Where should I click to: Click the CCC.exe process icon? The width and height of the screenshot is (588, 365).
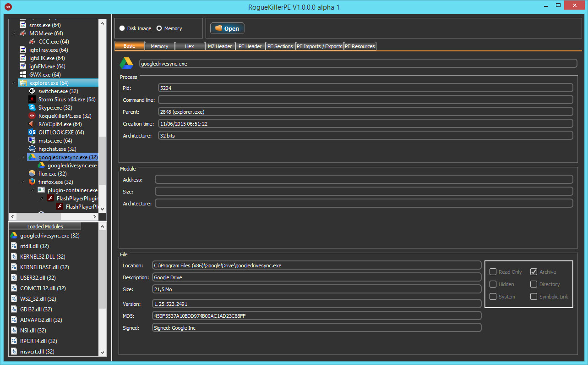[32, 41]
